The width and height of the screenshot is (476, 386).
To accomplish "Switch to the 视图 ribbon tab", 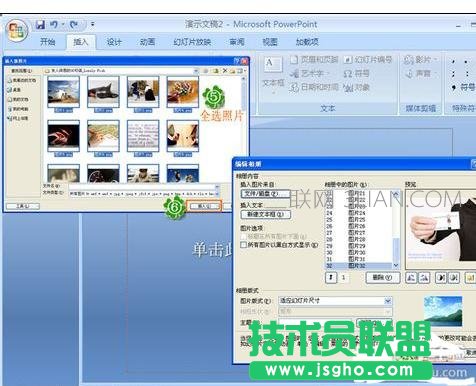I will coord(270,42).
